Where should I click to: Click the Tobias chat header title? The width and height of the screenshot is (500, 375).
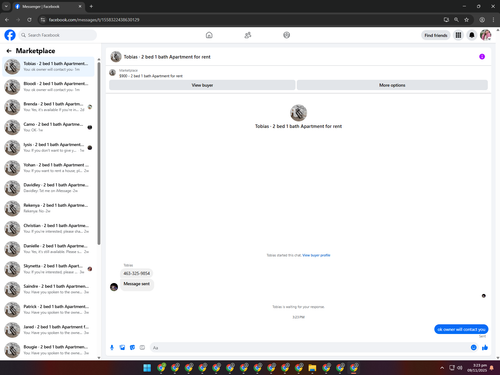pos(167,57)
